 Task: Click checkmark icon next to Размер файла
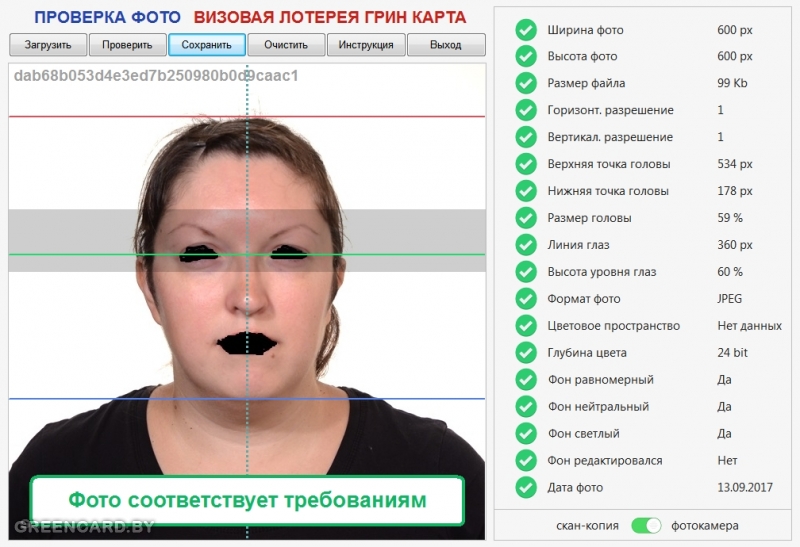[526, 83]
